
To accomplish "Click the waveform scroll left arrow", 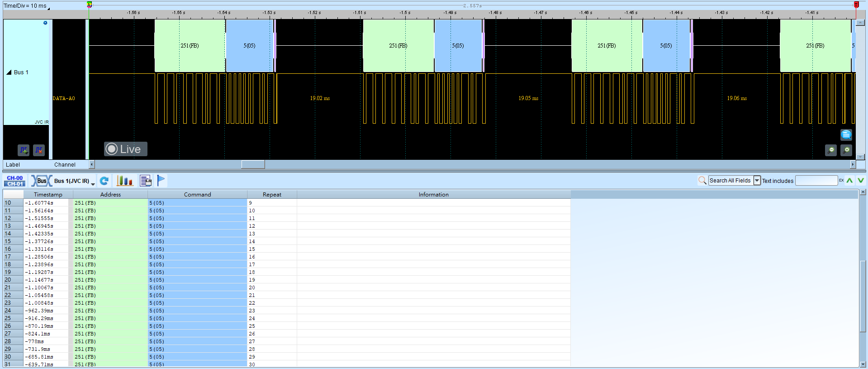I will pyautogui.click(x=92, y=164).
